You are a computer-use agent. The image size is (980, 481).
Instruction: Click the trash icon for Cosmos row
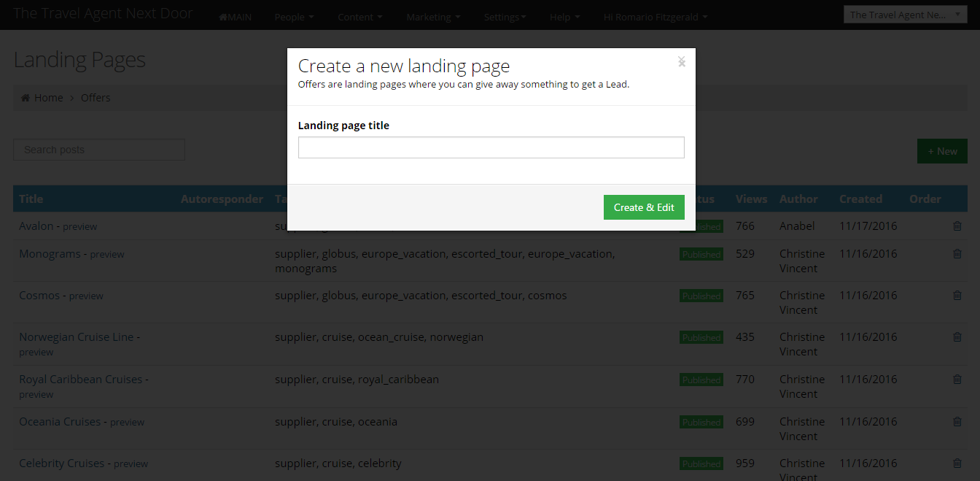tap(957, 296)
